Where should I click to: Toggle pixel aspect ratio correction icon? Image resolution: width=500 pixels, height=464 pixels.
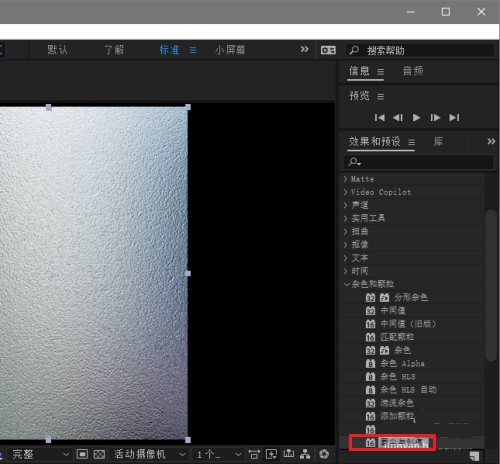pyautogui.click(x=254, y=454)
